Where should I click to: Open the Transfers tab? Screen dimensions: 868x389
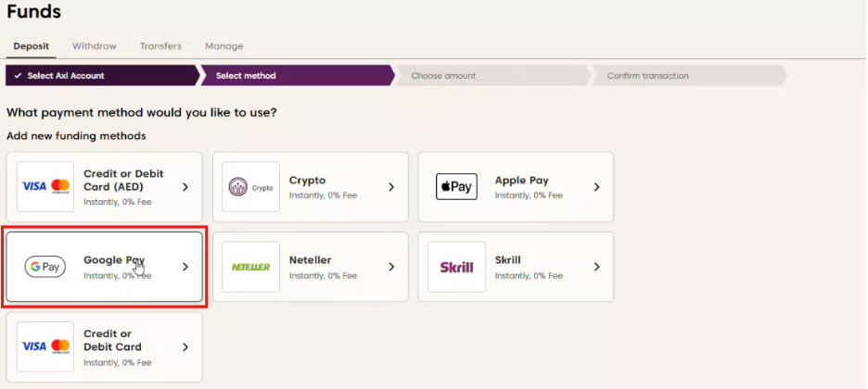160,46
